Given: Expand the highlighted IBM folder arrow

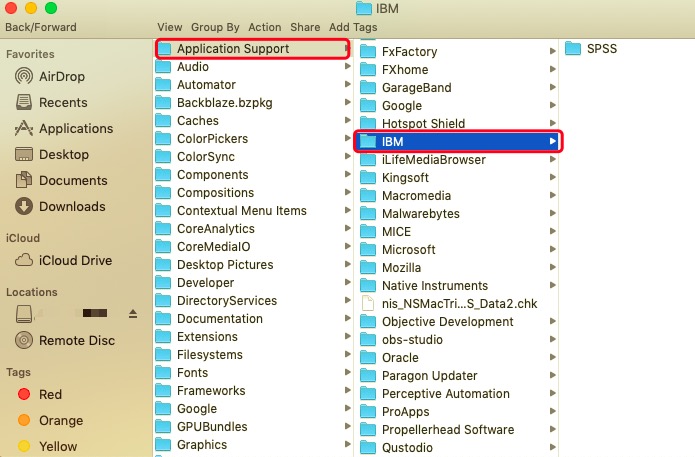Looking at the screenshot, I should point(552,141).
